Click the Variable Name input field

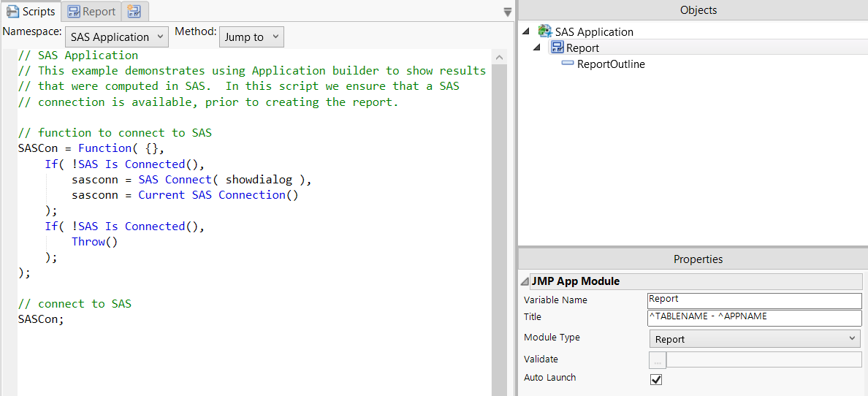pos(754,300)
